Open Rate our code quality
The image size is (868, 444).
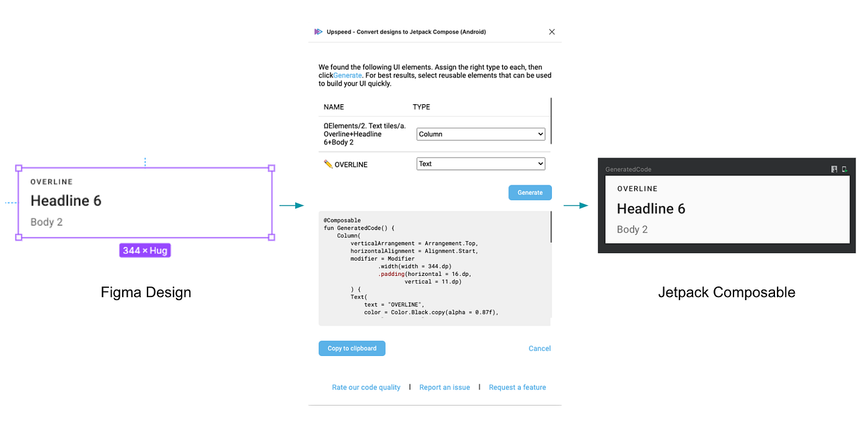tap(366, 387)
